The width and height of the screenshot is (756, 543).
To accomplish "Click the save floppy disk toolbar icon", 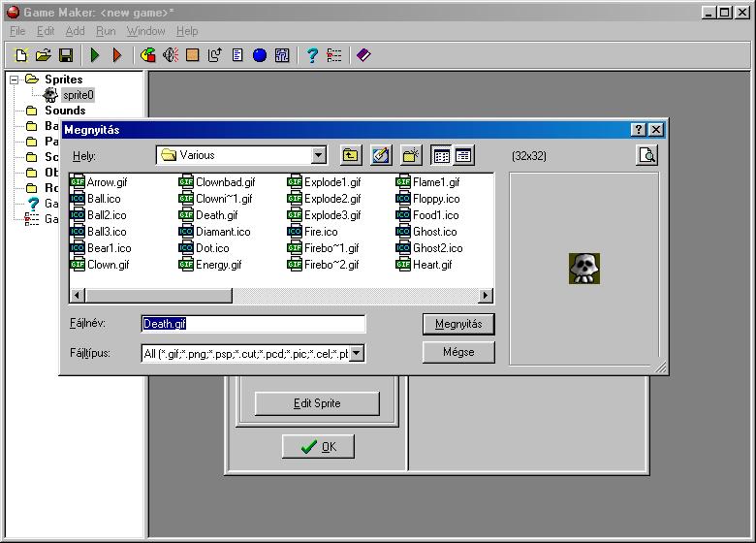I will 66,55.
